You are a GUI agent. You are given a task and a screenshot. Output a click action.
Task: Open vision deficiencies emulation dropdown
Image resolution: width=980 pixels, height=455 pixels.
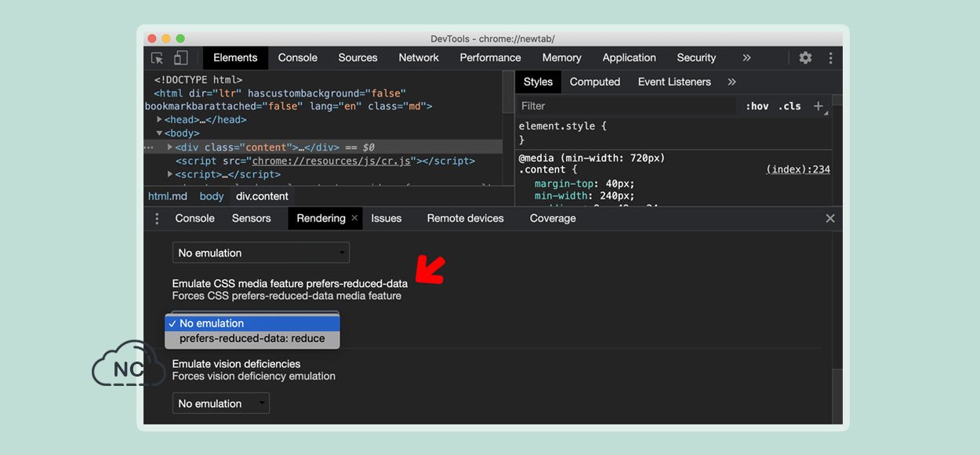click(x=221, y=403)
